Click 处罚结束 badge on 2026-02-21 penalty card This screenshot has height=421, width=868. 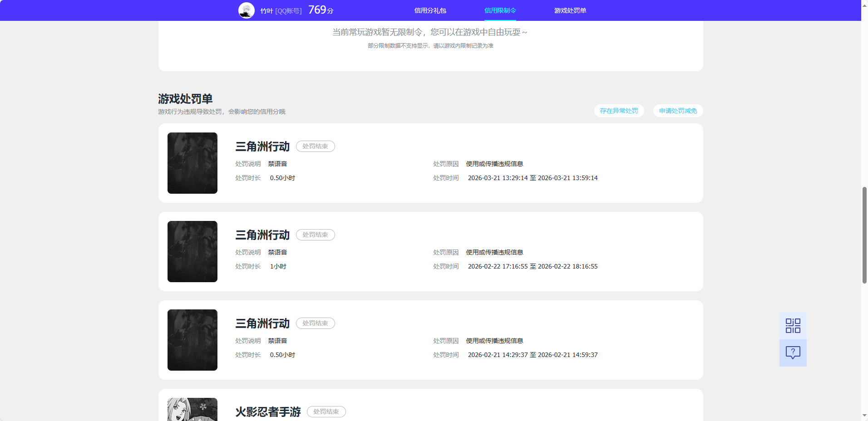(x=316, y=323)
